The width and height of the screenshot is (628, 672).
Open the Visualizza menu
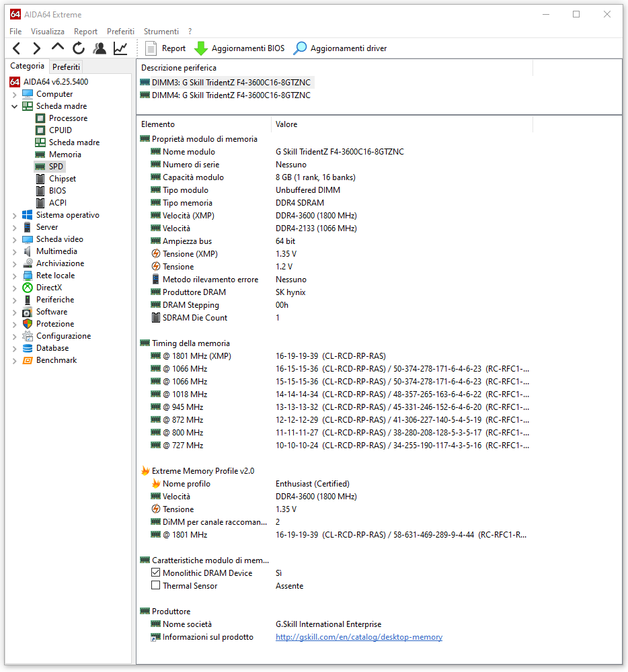48,32
